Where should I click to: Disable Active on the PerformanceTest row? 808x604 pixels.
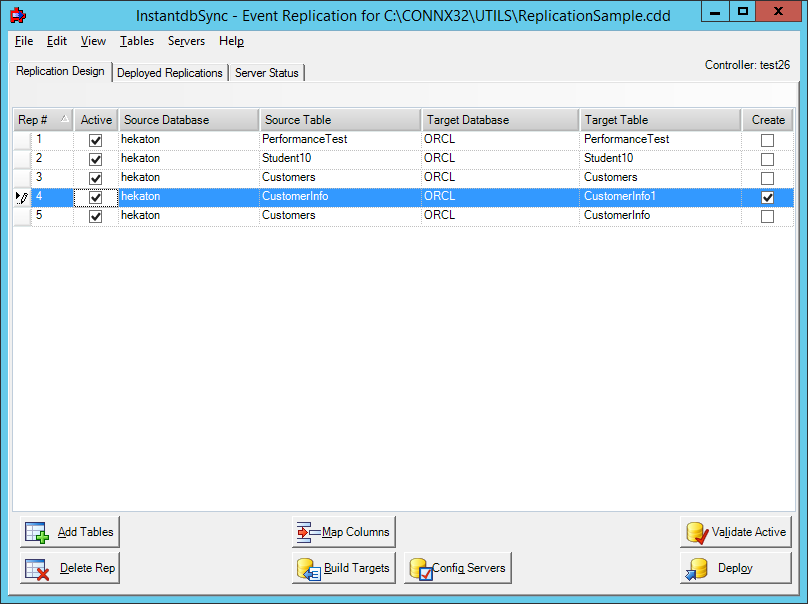click(x=95, y=139)
